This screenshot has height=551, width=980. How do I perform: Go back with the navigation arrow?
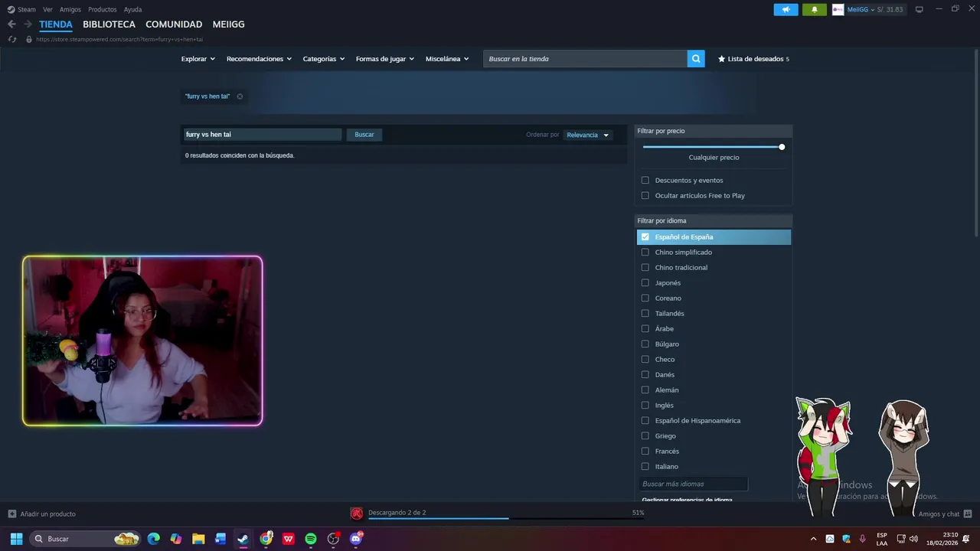[x=11, y=24]
